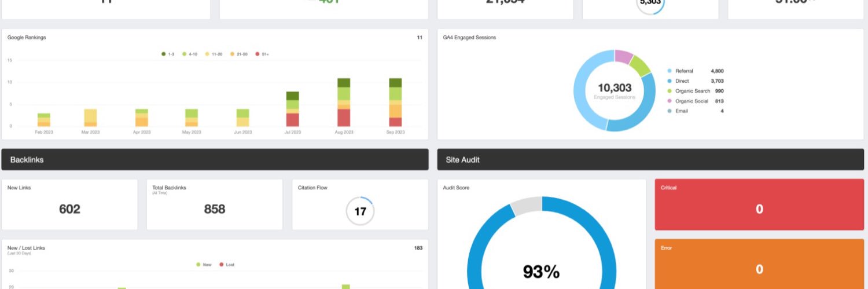
Task: Click the Organic Social value 813
Action: 719,101
